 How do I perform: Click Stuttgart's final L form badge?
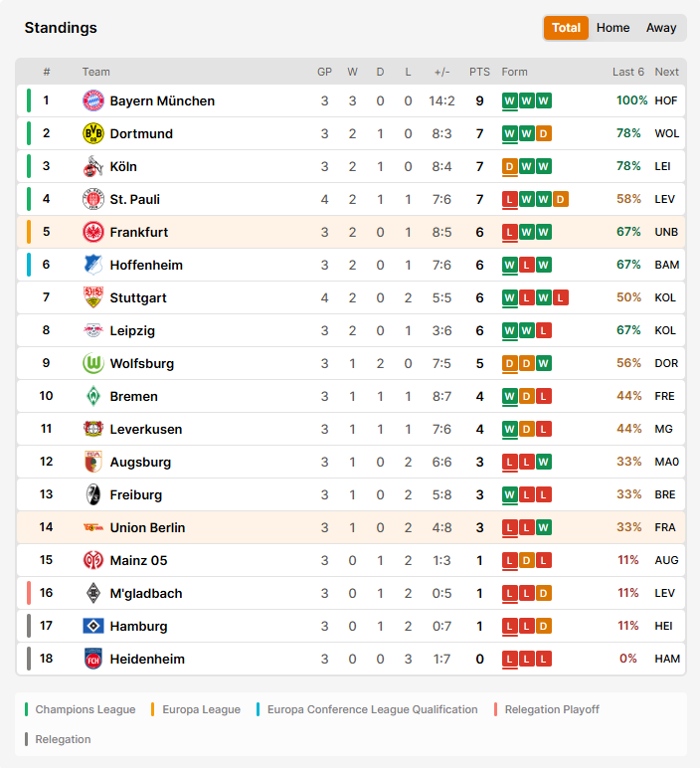(x=561, y=297)
